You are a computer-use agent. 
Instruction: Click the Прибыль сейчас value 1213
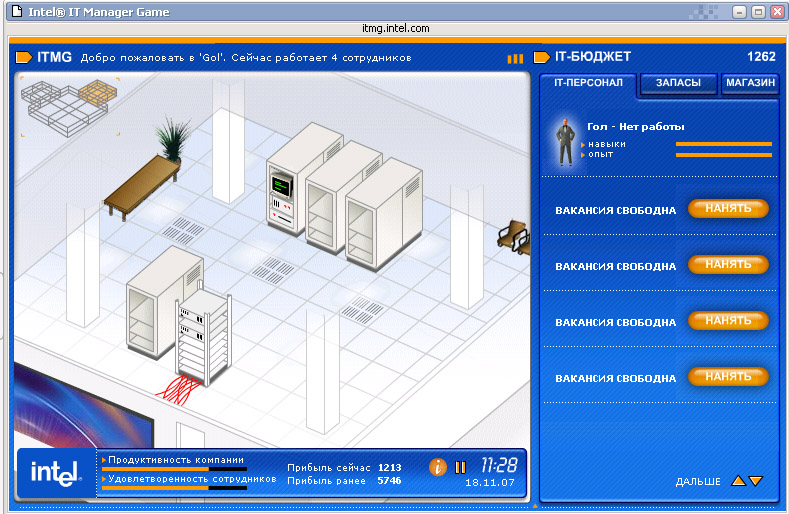389,468
